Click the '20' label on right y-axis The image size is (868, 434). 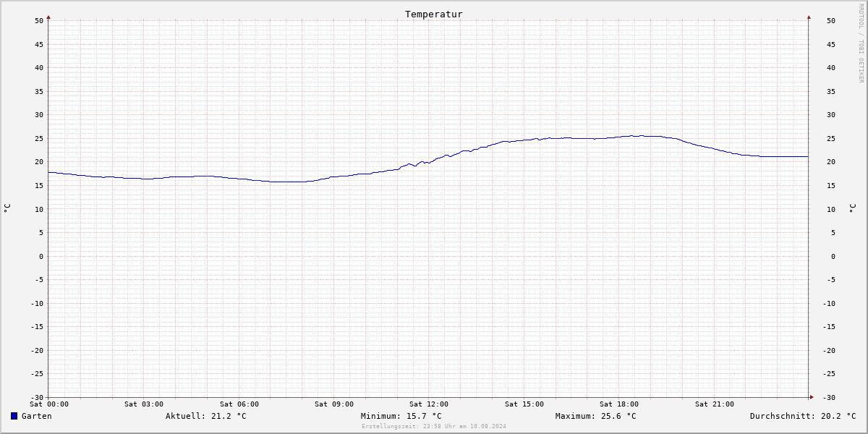click(x=831, y=162)
